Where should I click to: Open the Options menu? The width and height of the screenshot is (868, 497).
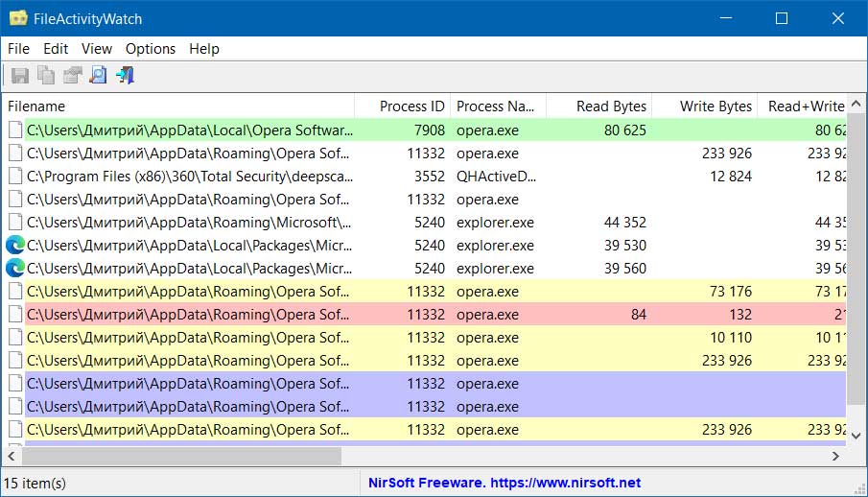(150, 49)
